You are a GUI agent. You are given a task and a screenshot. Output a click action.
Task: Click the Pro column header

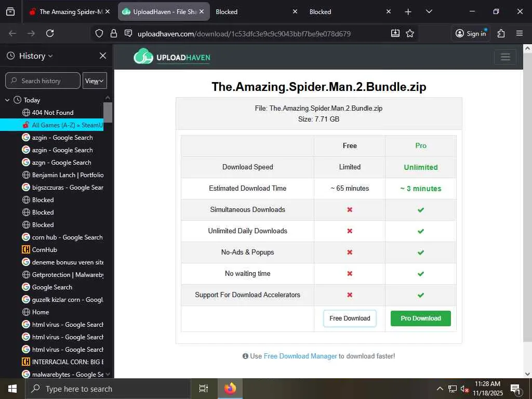421,145
